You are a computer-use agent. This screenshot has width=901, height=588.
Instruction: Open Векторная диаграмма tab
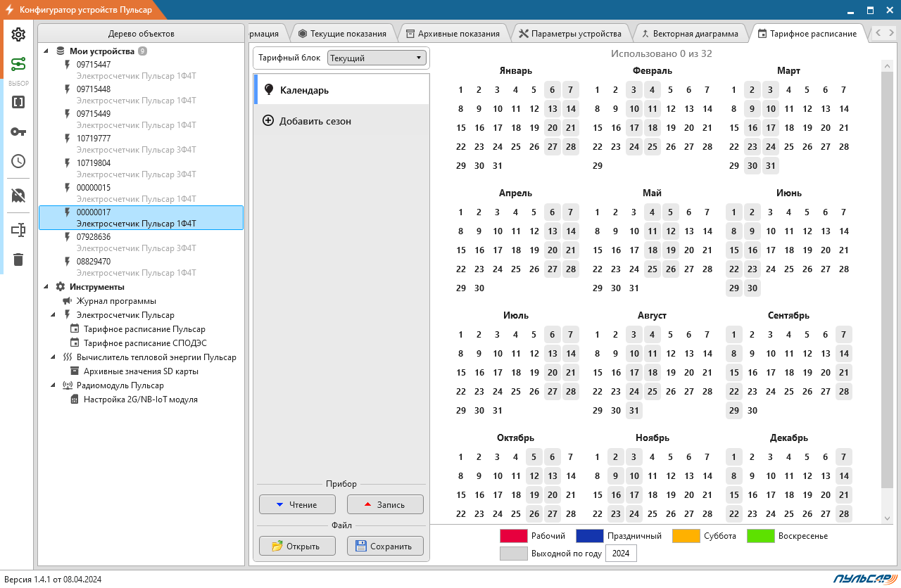(x=690, y=33)
